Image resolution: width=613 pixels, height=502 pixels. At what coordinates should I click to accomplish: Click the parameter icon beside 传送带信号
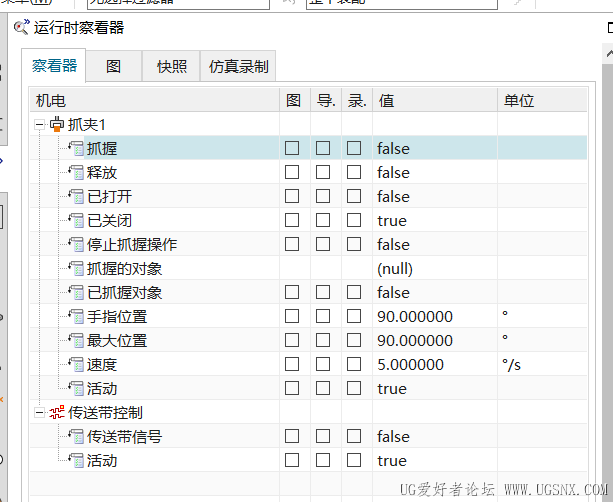point(76,437)
